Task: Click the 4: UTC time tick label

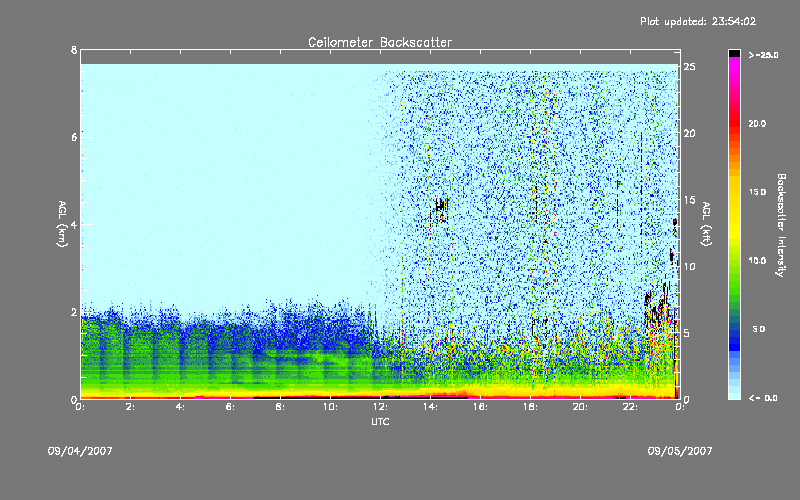Action: click(x=181, y=407)
